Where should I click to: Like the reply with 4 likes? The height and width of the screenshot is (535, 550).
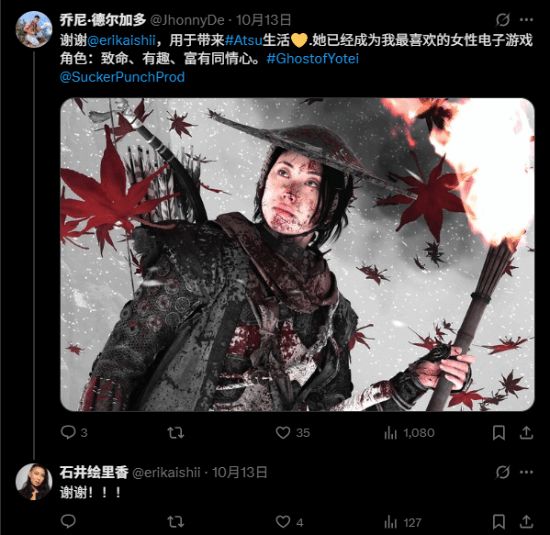(x=289, y=522)
